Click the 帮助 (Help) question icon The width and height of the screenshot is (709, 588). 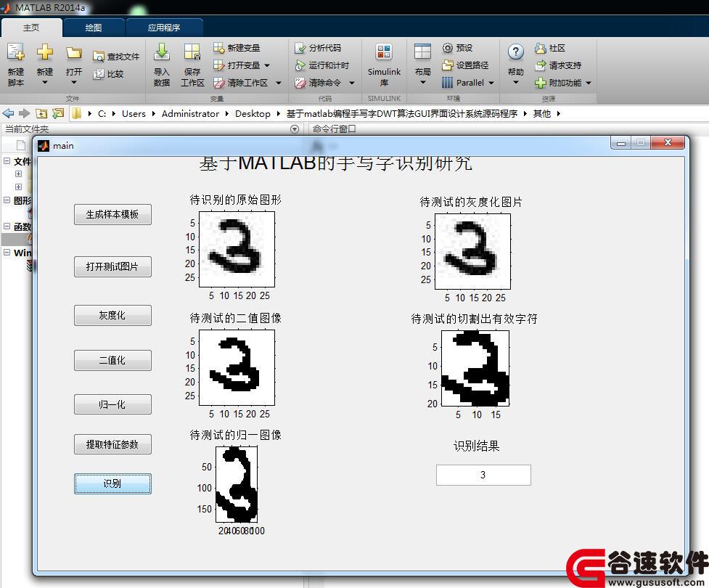pos(516,52)
